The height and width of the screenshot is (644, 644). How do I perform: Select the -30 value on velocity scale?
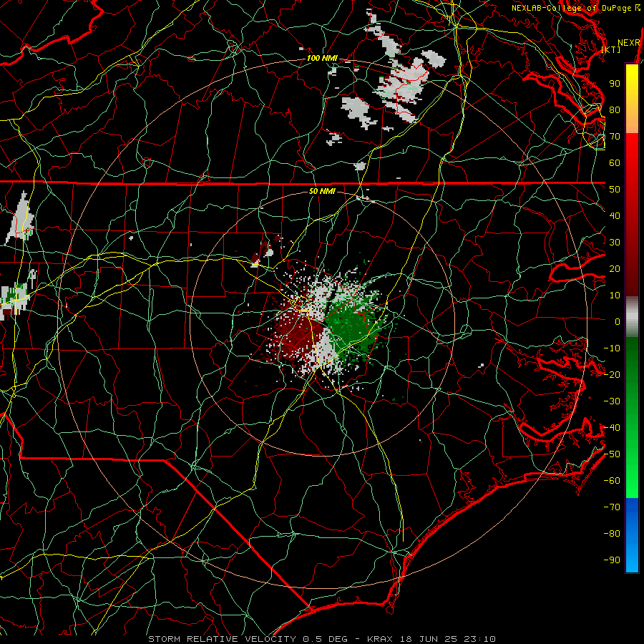click(x=612, y=401)
